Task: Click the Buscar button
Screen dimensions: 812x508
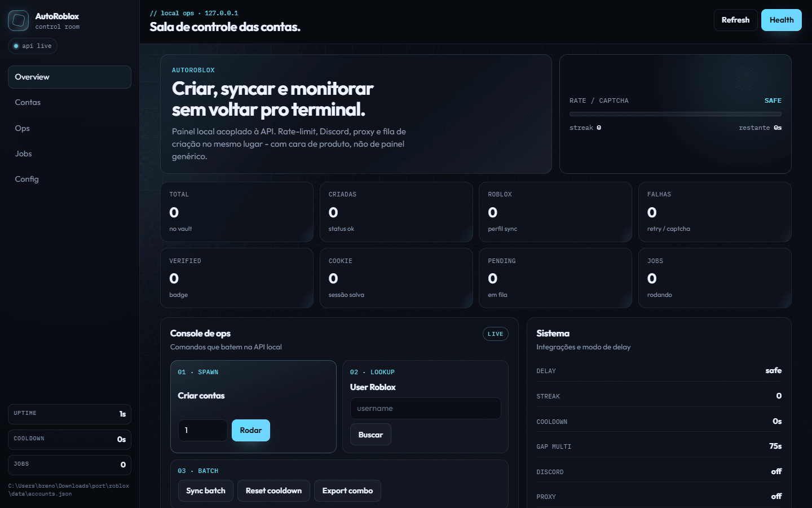Action: coord(370,435)
